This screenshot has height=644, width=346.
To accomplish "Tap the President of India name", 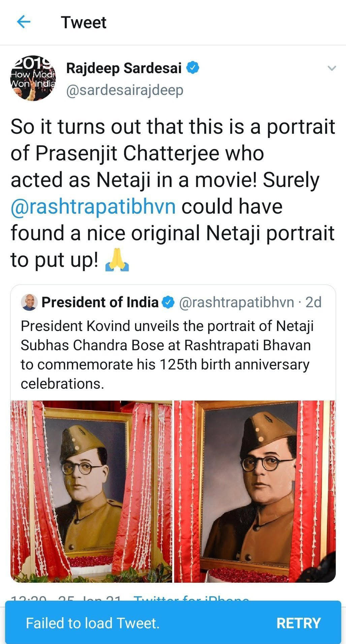I will point(100,302).
